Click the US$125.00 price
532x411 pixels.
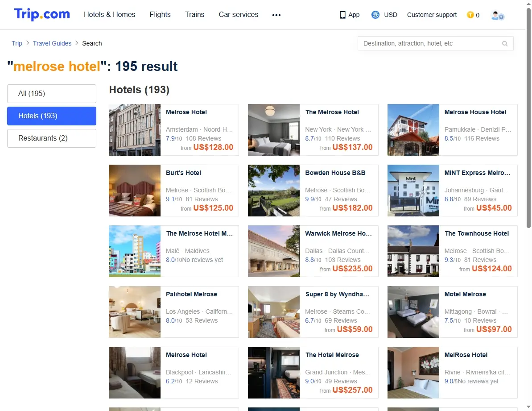point(213,208)
